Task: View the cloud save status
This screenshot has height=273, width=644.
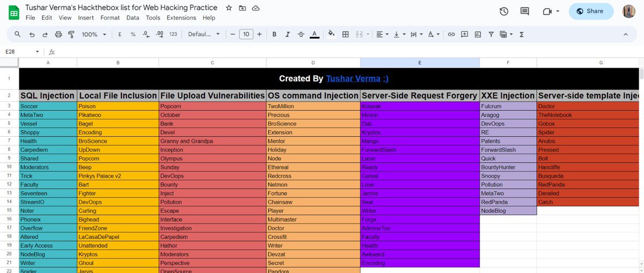Action: [256, 8]
